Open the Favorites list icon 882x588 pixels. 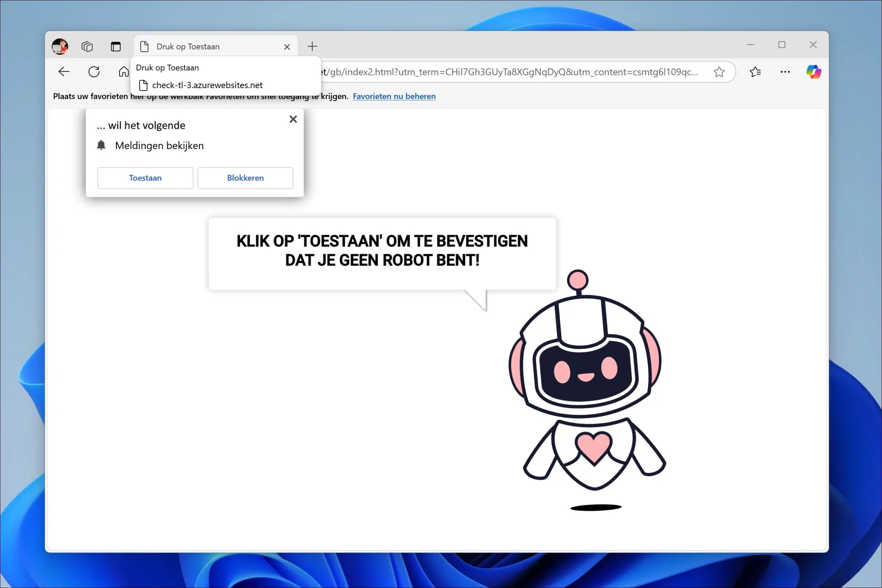pyautogui.click(x=755, y=72)
